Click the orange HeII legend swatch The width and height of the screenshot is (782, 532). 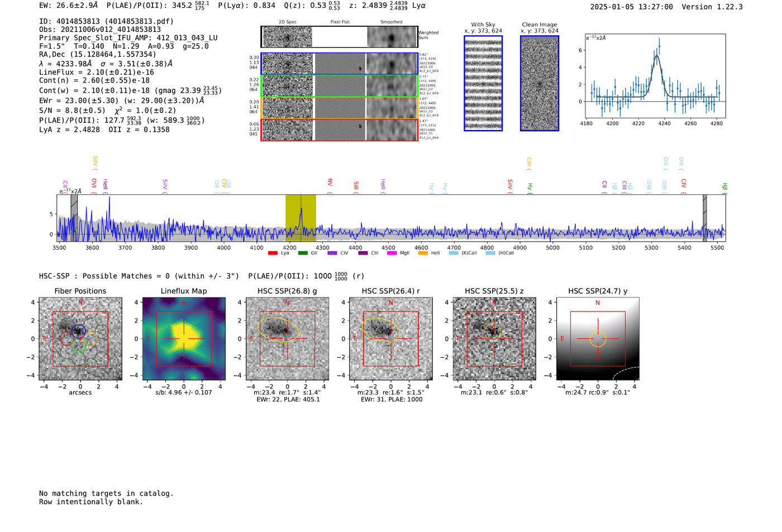tap(423, 253)
